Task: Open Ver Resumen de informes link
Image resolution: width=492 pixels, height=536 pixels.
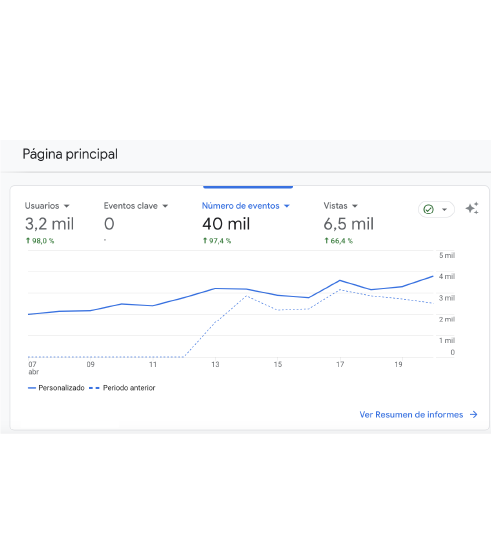Action: (411, 415)
